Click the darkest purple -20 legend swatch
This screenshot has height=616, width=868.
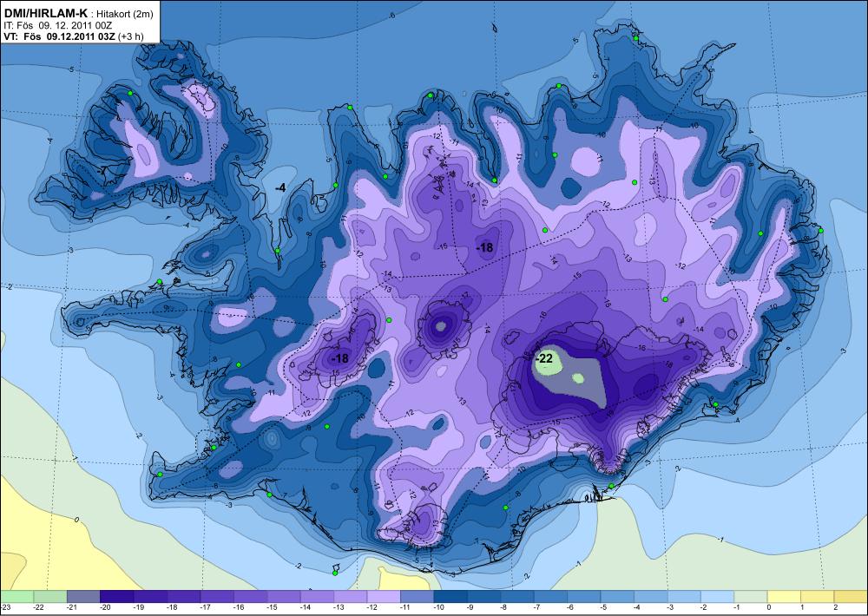(x=117, y=597)
